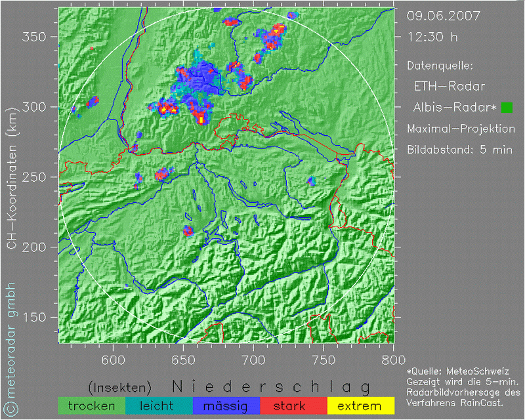Screen dimensions: 525x420
Task: Click the x-axis label 800
Action: coord(393,360)
